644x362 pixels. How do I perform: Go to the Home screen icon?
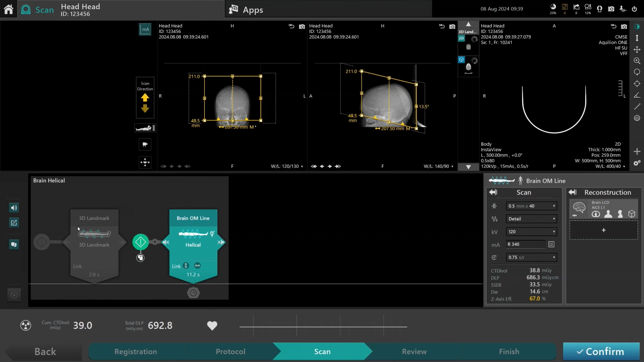click(x=8, y=9)
